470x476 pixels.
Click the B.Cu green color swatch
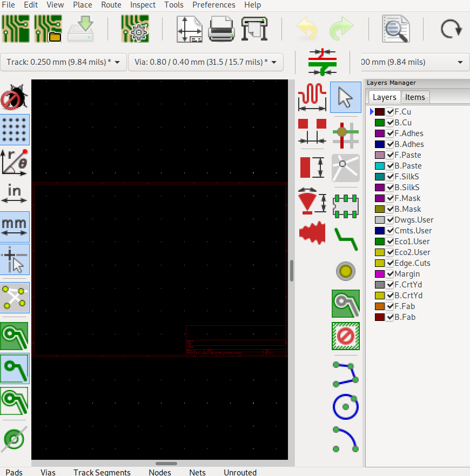click(380, 123)
